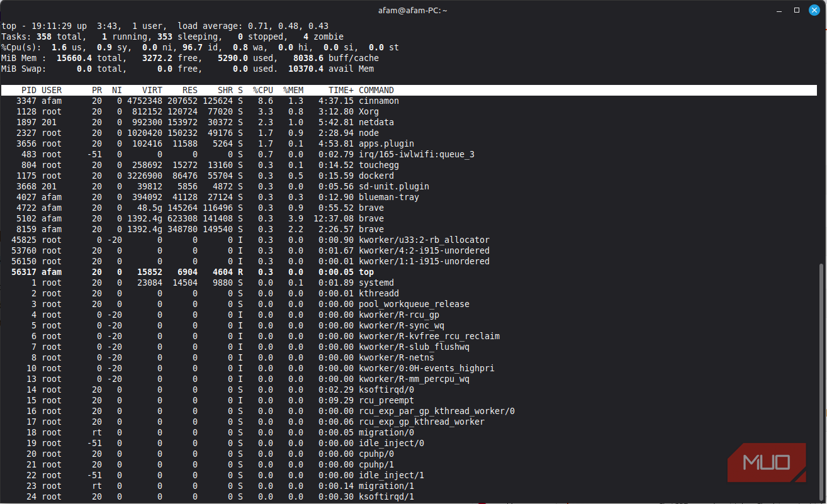Select the dockerd process name
Screen dimensions: 827x504
(x=376, y=176)
